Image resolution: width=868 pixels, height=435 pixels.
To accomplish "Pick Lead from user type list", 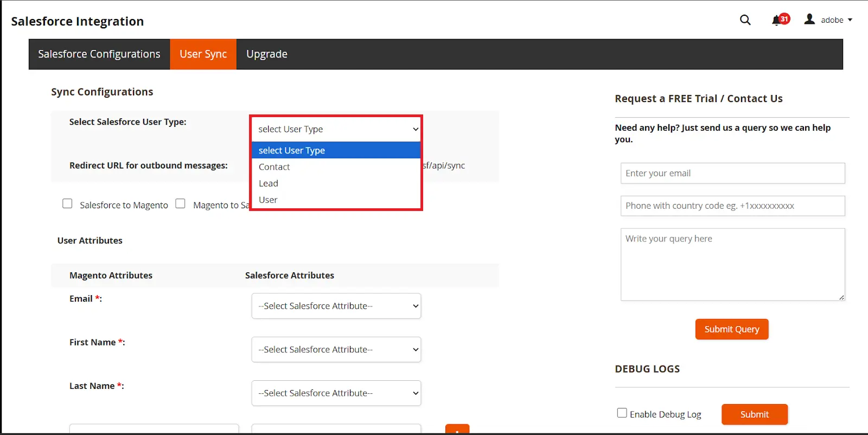I will click(336, 183).
